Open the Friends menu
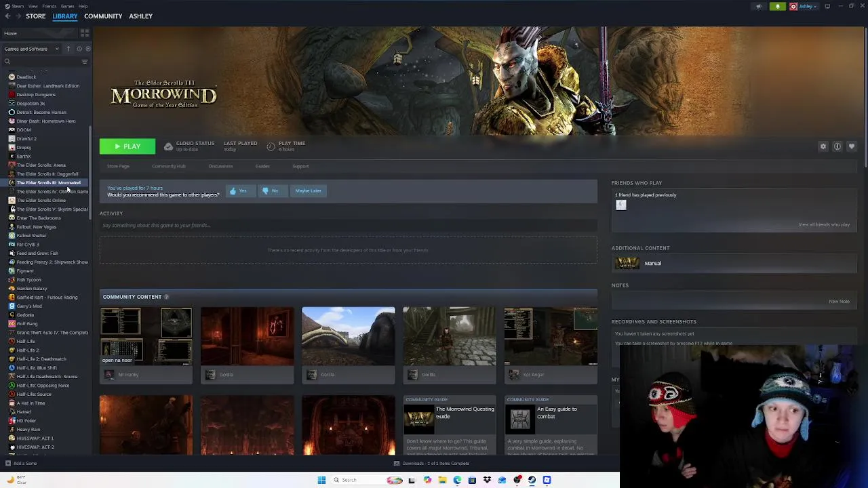The height and width of the screenshot is (488, 868). click(49, 6)
